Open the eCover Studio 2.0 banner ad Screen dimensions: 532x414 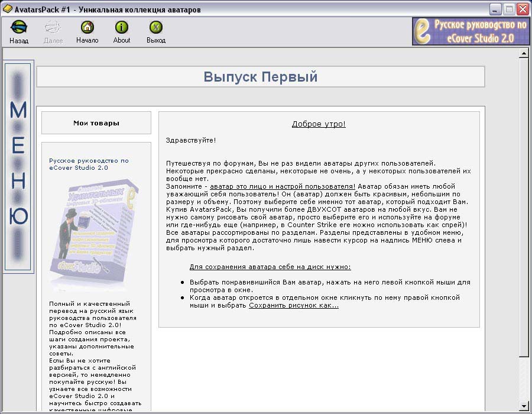[471, 31]
